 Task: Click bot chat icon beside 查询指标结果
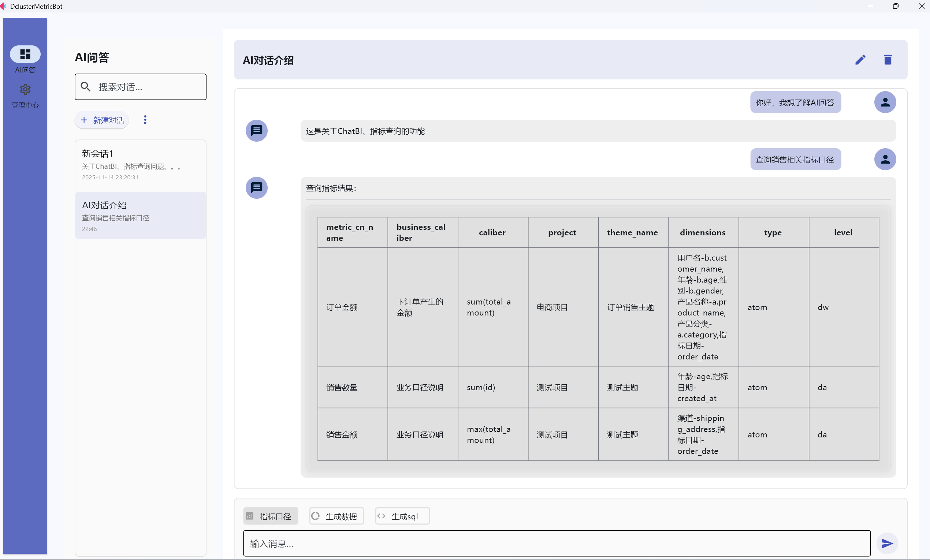click(x=257, y=187)
